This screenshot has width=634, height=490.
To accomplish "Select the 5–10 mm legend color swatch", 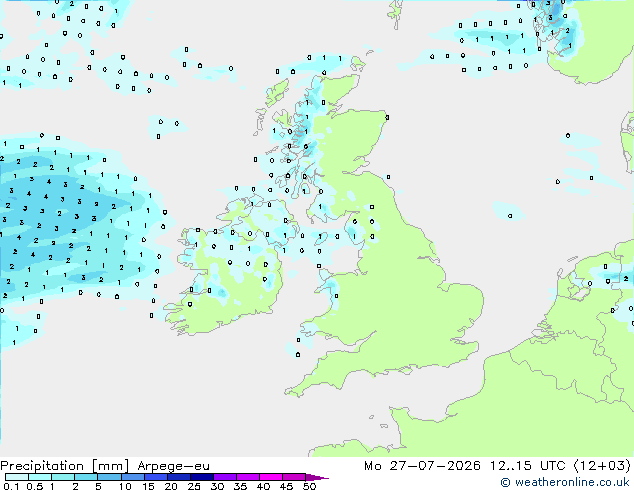I will point(109,477).
